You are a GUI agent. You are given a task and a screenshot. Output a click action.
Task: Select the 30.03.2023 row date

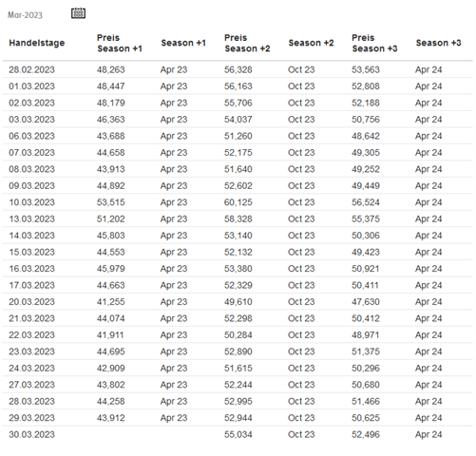[x=31, y=434]
